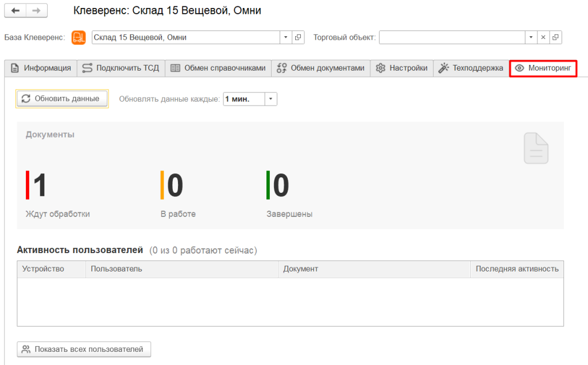This screenshot has width=588, height=365.
Task: Click the Последняя активность column header
Action: (517, 269)
